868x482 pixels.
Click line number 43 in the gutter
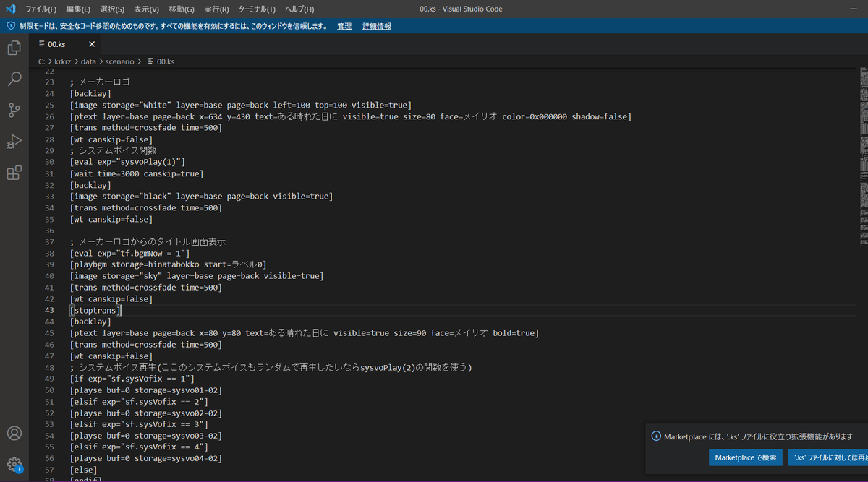(49, 310)
